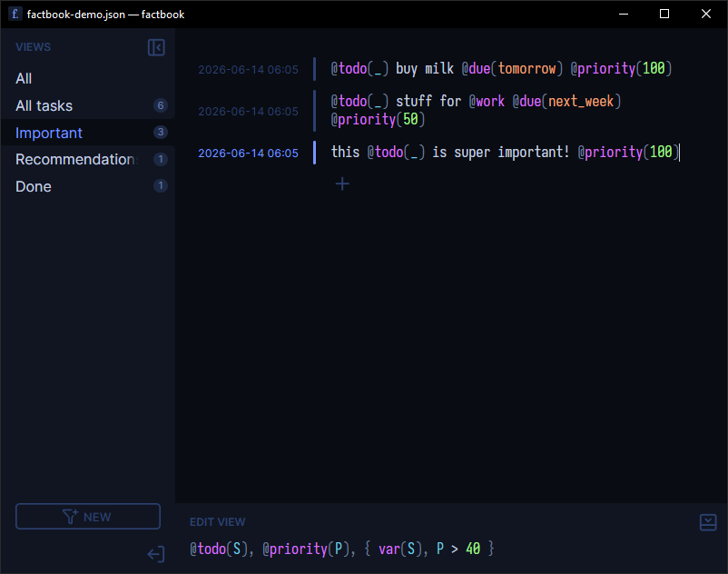
Task: Click the Important count badge 3
Action: click(x=160, y=133)
